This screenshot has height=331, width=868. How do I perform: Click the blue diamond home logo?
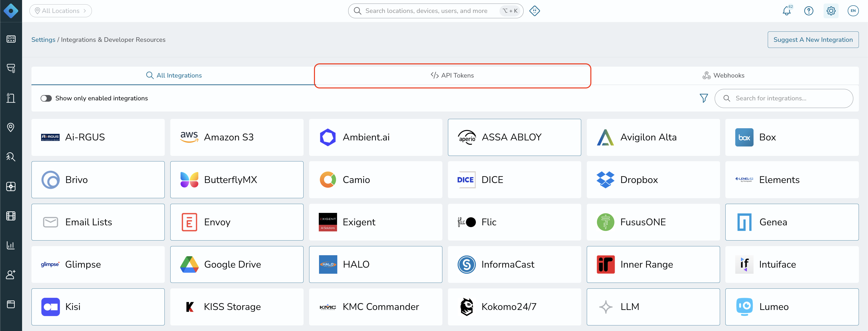click(x=11, y=11)
